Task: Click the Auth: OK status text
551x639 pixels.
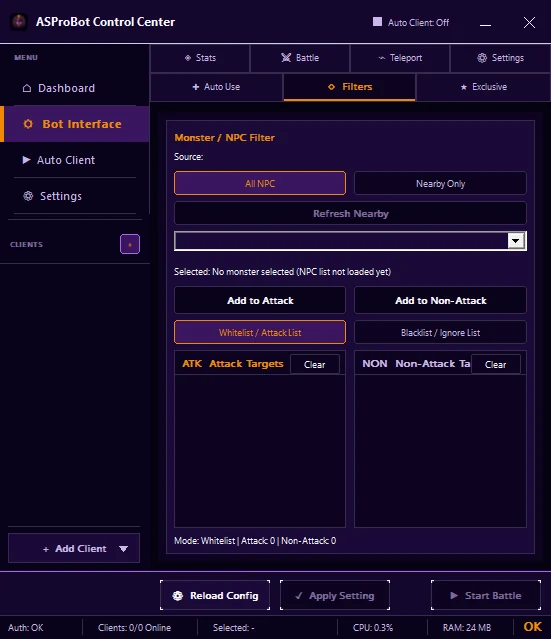Action: 26,628
